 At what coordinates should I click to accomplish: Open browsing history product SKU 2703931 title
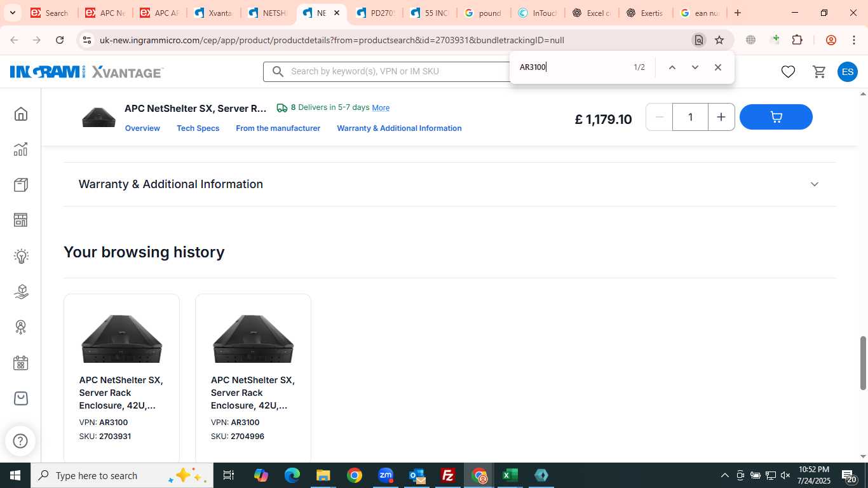point(121,393)
